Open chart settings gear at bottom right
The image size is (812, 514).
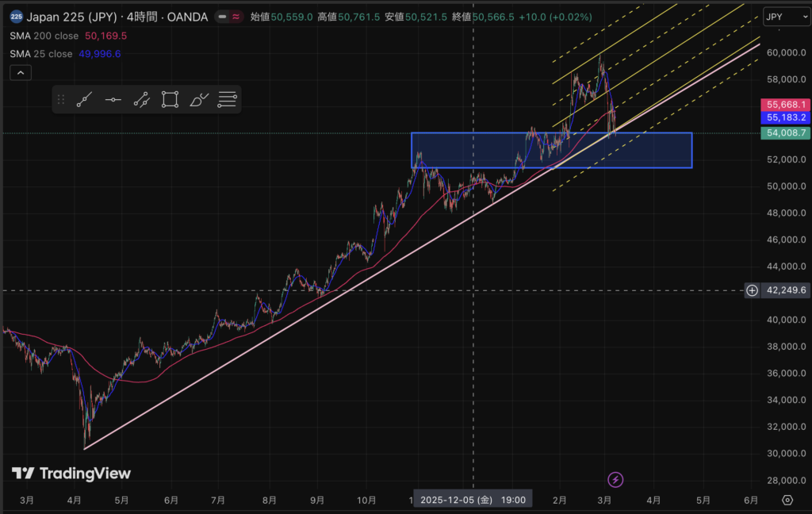coord(787,500)
